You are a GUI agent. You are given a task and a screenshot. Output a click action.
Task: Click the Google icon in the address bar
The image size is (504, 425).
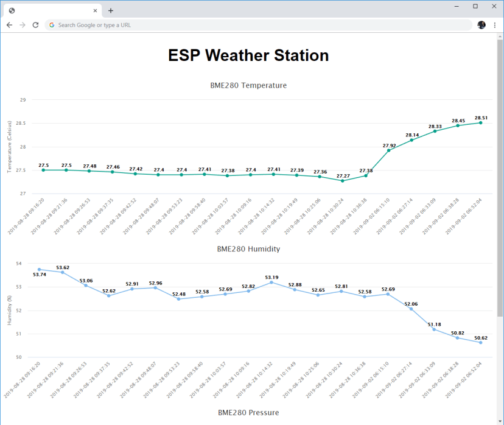click(52, 25)
